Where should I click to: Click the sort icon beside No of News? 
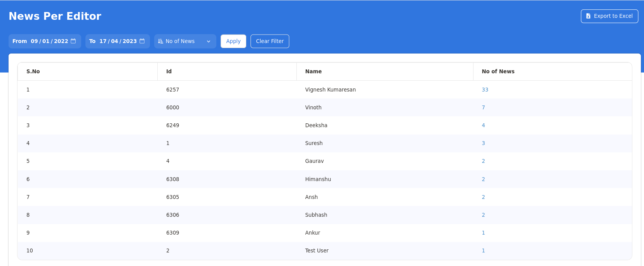pos(161,41)
